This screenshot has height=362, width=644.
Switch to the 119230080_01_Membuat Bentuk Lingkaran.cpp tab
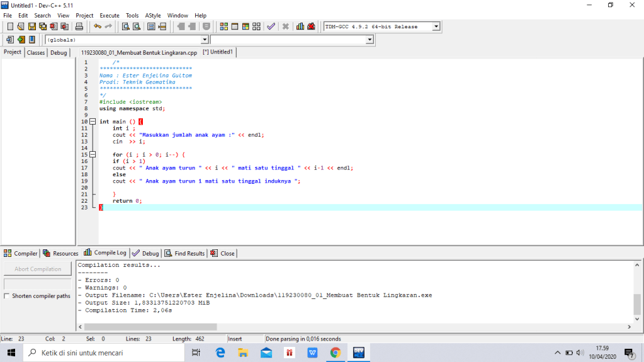pyautogui.click(x=138, y=52)
